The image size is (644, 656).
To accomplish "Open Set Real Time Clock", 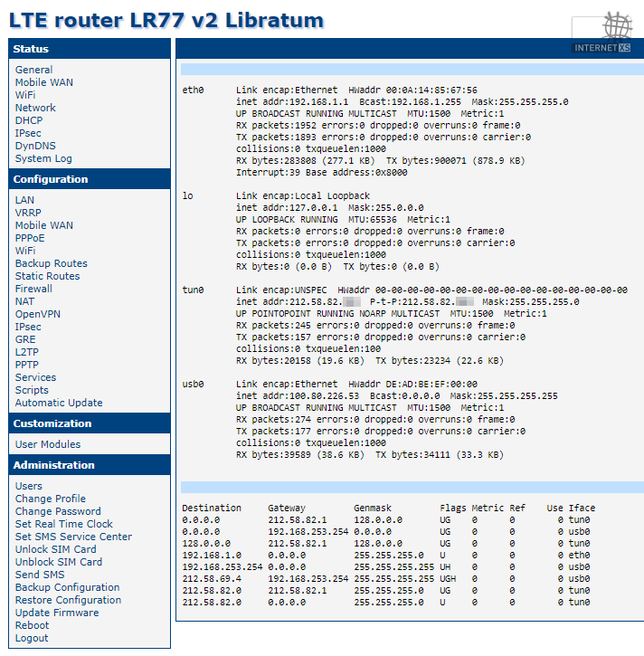I will pyautogui.click(x=64, y=524).
